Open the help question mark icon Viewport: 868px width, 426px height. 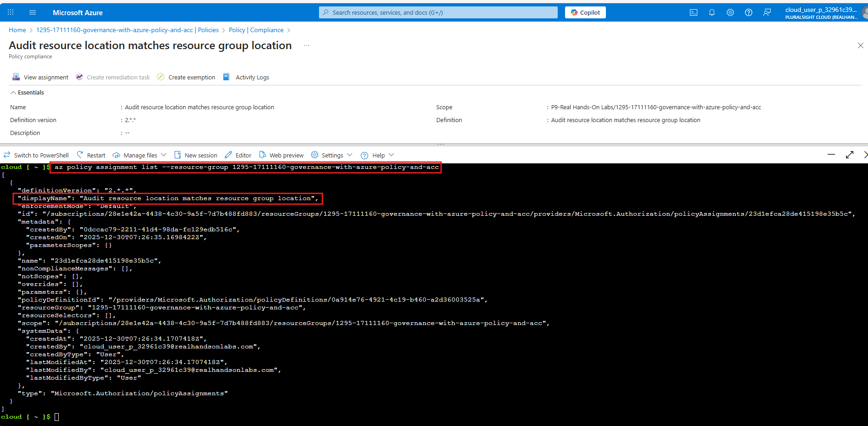(749, 12)
